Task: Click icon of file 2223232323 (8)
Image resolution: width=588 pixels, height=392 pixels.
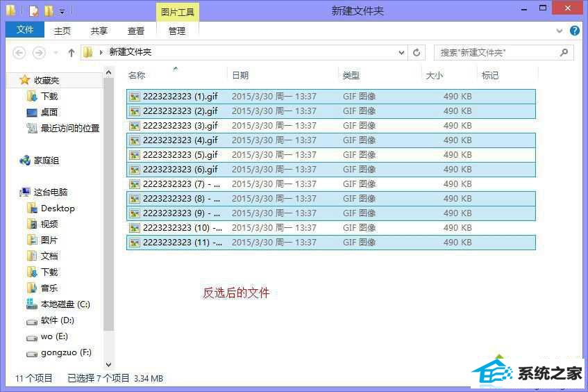Action: pyautogui.click(x=134, y=199)
